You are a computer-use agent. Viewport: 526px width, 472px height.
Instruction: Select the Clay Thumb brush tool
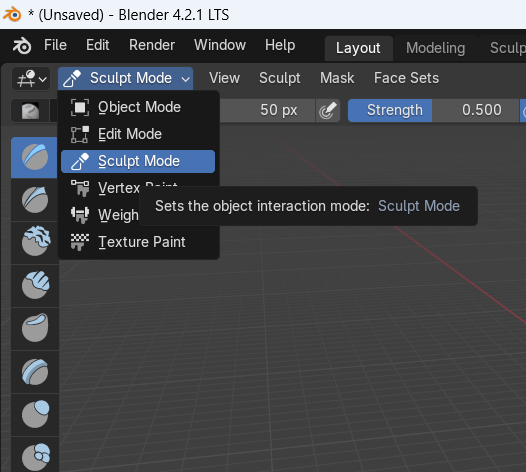coord(35,328)
